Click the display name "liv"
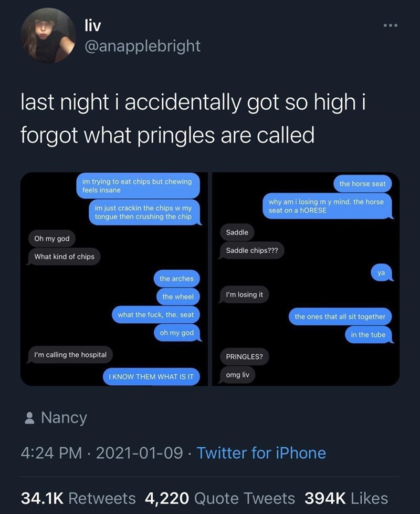 (x=93, y=23)
